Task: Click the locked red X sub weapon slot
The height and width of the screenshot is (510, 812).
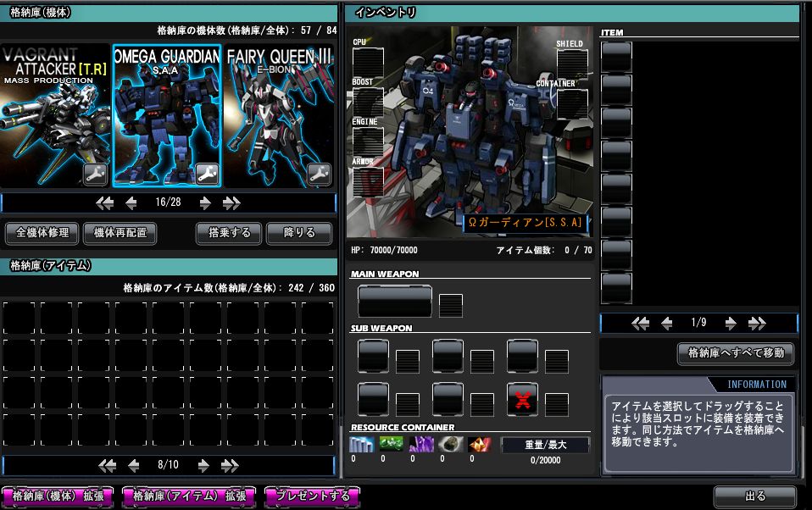Action: click(522, 399)
